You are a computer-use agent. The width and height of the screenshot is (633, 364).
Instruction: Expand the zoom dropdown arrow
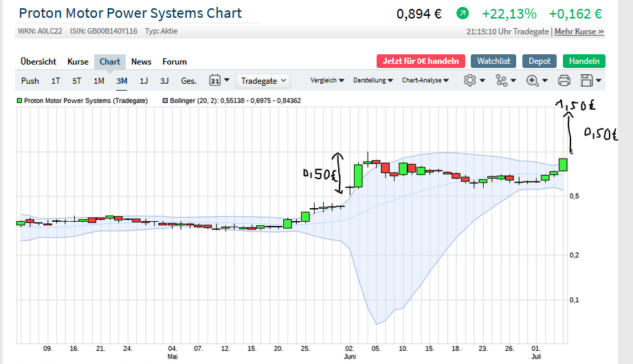[x=545, y=80]
